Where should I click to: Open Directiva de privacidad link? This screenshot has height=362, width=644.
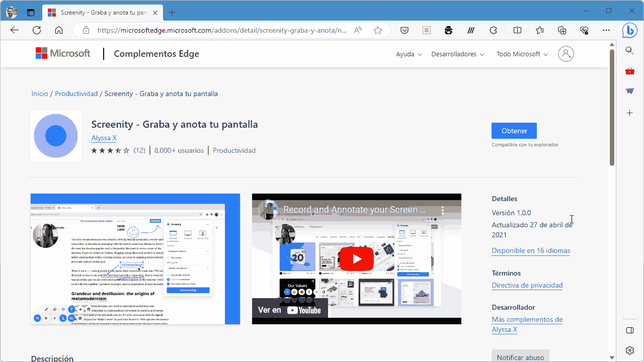(527, 285)
